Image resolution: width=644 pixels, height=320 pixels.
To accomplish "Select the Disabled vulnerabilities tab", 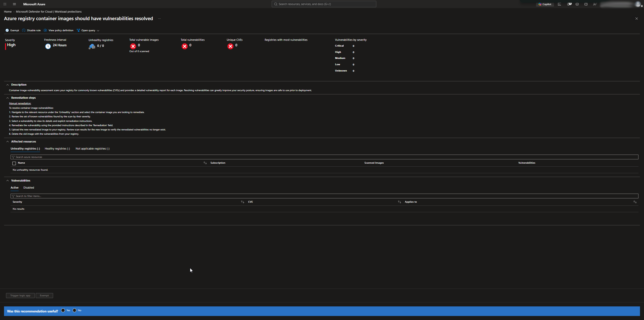I will 29,188.
